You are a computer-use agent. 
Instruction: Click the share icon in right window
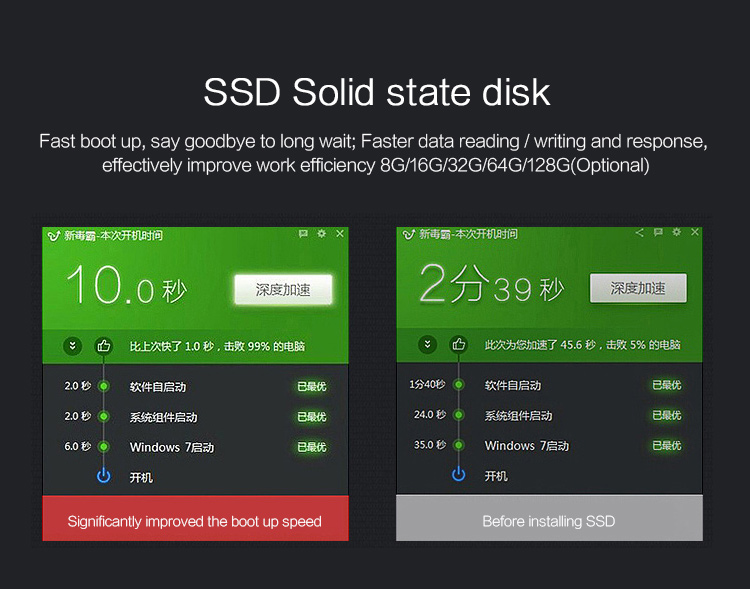(640, 233)
